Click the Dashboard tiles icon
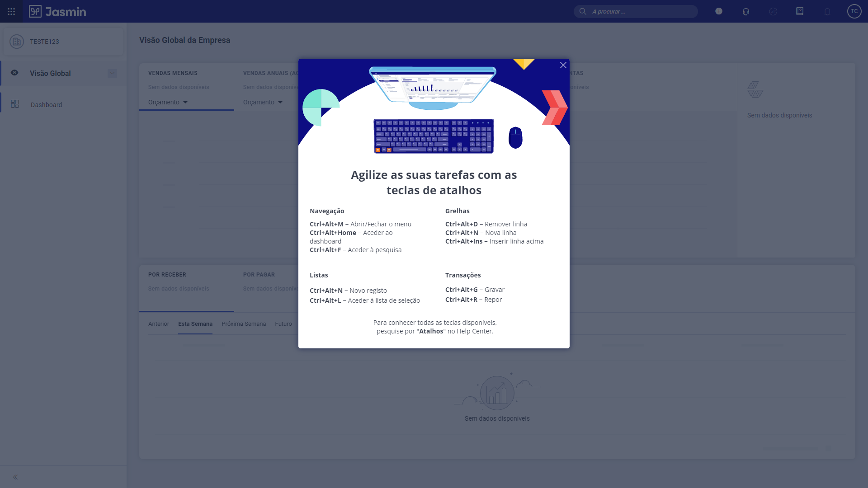This screenshot has height=488, width=868. pos(15,104)
